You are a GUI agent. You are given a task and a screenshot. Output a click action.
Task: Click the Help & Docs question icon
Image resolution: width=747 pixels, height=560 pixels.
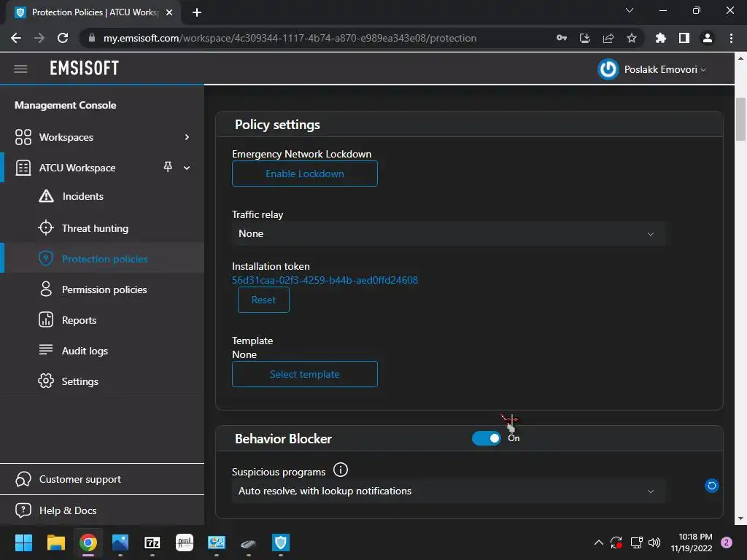click(23, 510)
